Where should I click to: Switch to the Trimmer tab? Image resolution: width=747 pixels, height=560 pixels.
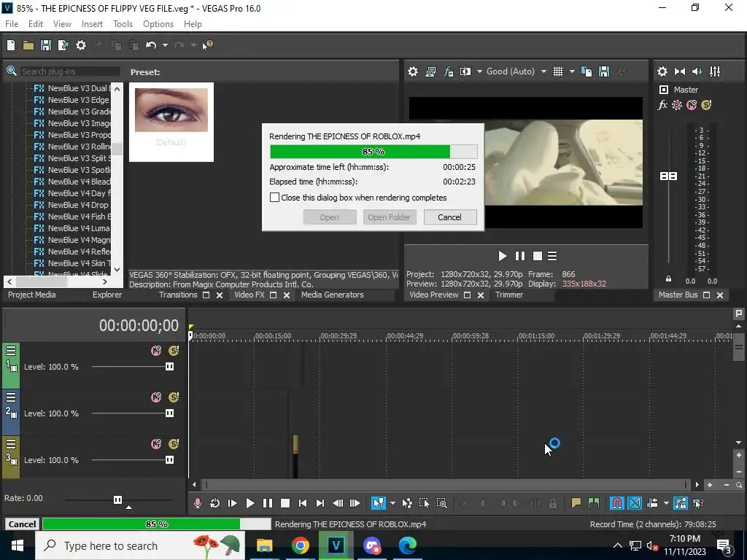pos(508,295)
